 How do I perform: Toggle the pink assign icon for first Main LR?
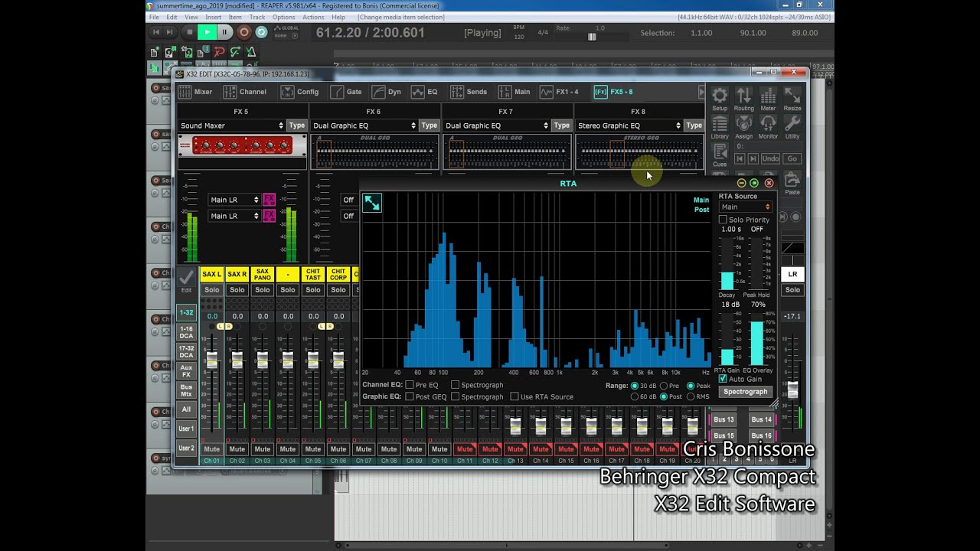point(269,200)
